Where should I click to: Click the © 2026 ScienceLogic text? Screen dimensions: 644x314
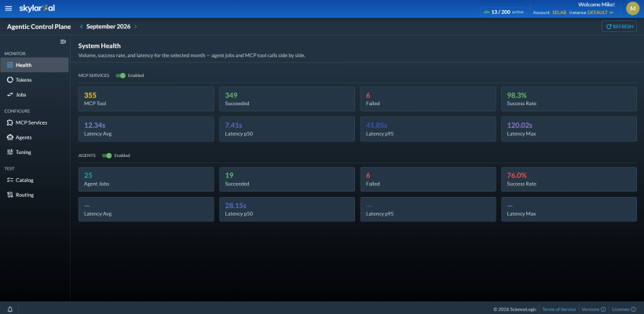[x=515, y=309]
